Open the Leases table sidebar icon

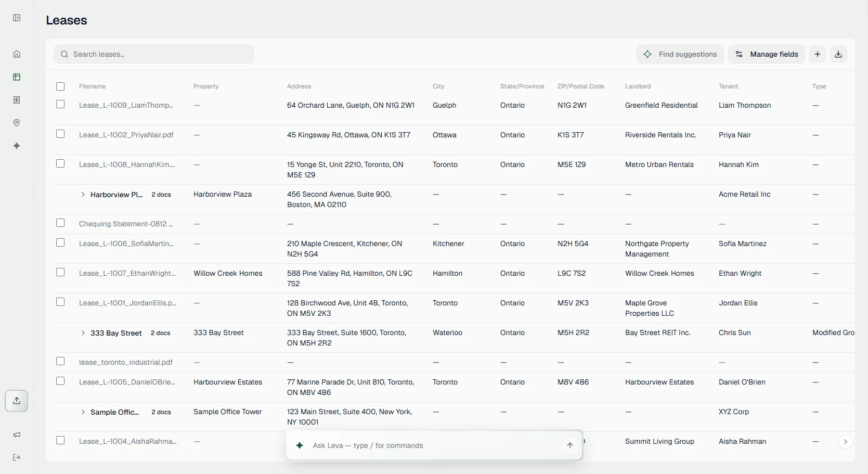point(17,77)
